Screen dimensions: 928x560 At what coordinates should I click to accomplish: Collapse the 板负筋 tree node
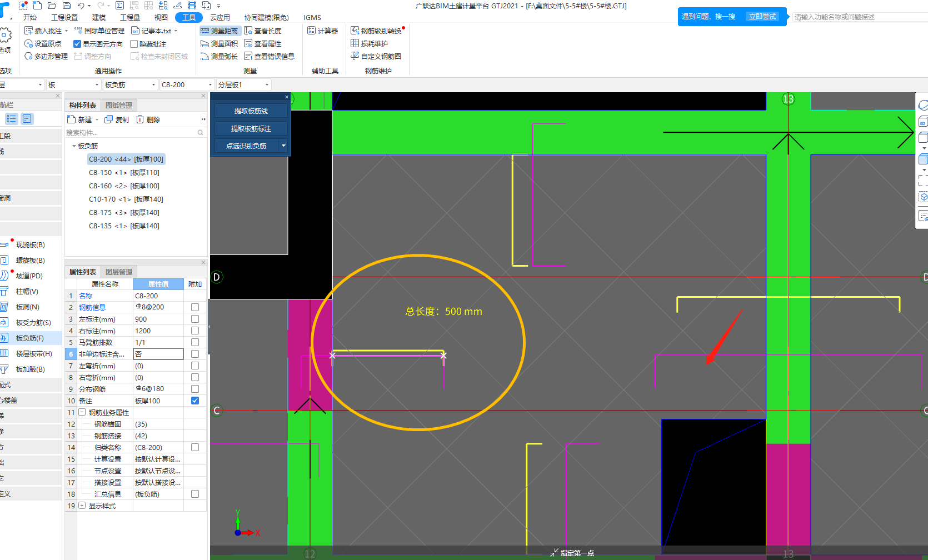(x=74, y=146)
